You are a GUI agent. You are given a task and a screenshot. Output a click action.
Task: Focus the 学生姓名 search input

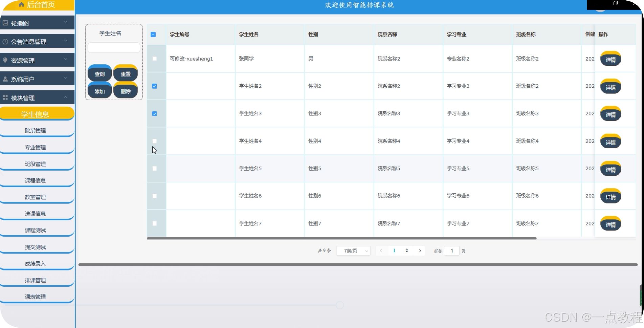114,48
